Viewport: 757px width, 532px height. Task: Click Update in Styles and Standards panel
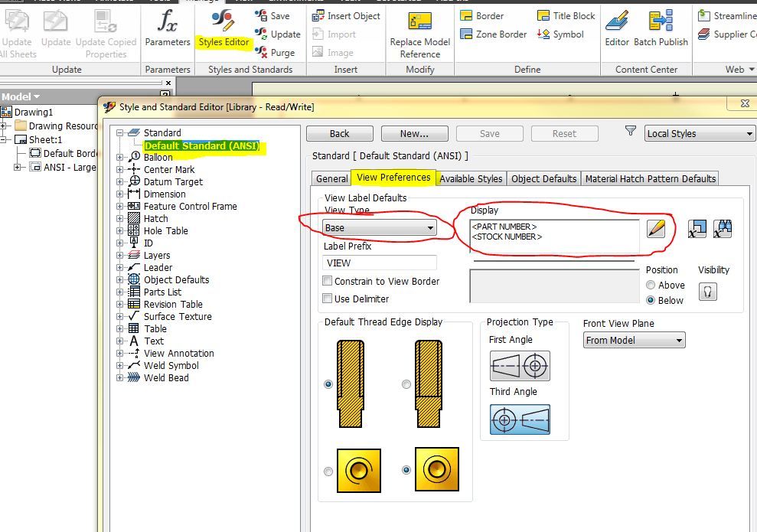coord(278,34)
